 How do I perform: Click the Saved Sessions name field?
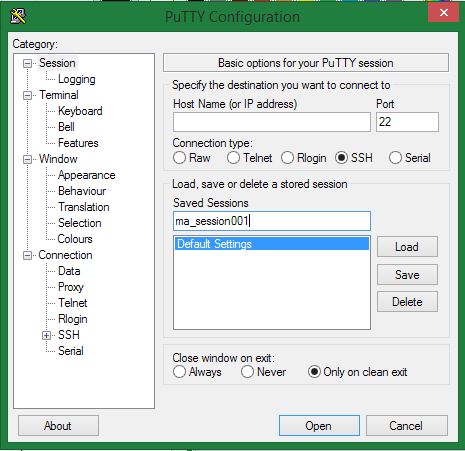(x=272, y=221)
